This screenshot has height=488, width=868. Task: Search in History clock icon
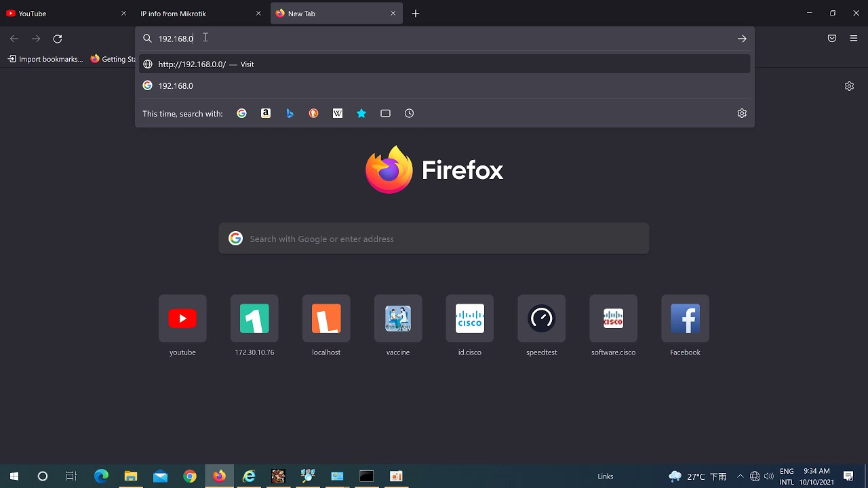pyautogui.click(x=409, y=113)
